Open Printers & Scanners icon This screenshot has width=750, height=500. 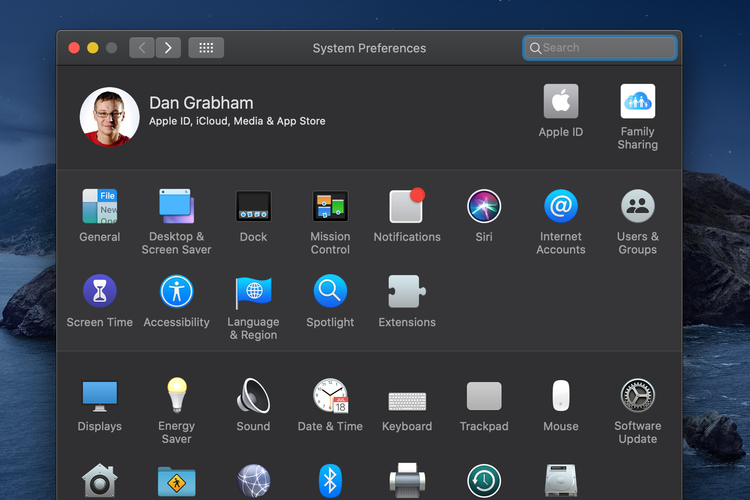[407, 481]
